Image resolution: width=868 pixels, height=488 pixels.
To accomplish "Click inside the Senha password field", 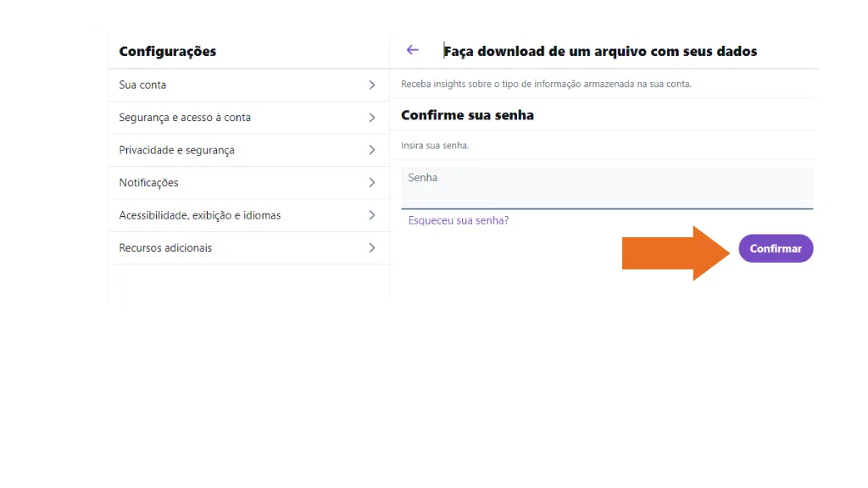I will point(606,188).
